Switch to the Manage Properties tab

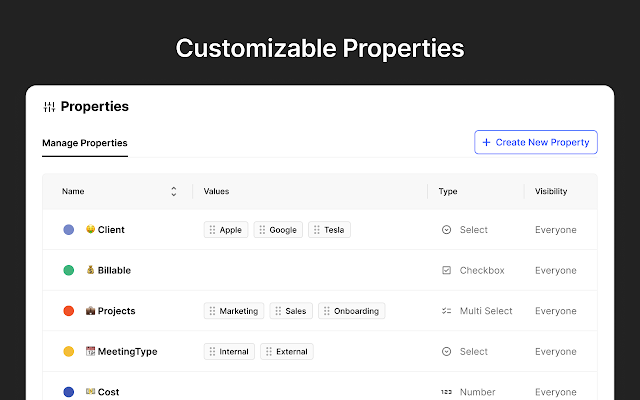point(84,143)
